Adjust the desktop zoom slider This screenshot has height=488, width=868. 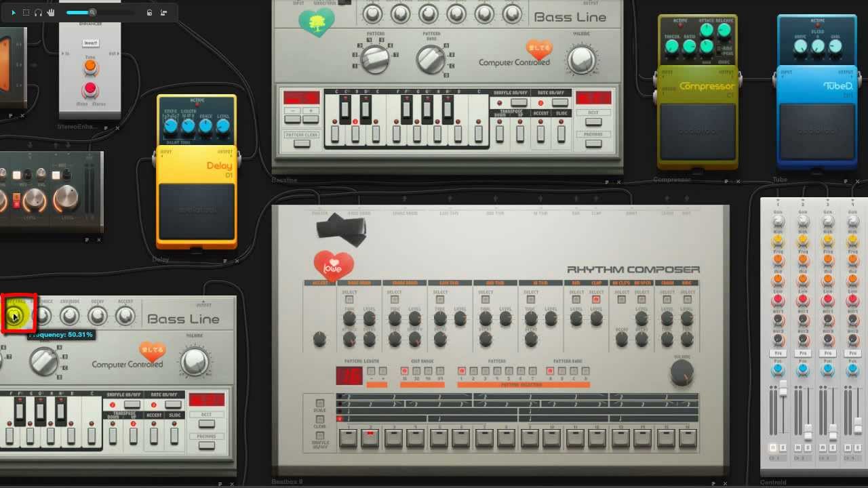pyautogui.click(x=100, y=12)
